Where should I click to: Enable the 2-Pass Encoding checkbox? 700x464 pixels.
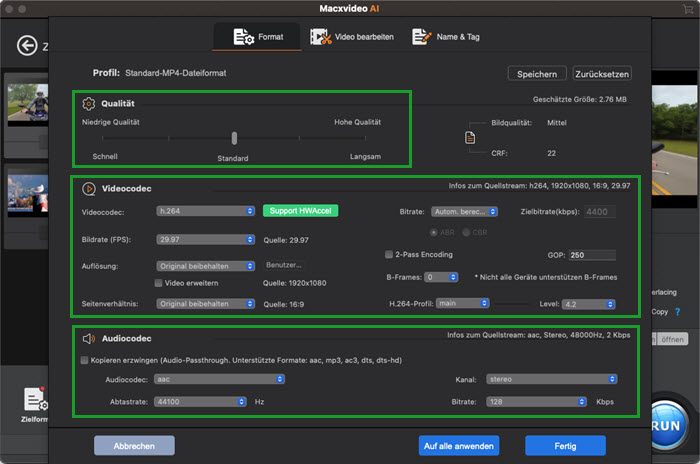pos(389,254)
